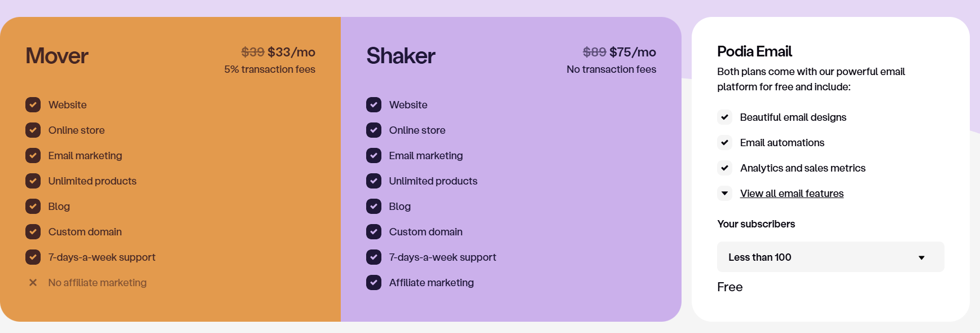Click the Shaker Affiliate marketing check icon
This screenshot has height=333, width=980.
coord(373,282)
